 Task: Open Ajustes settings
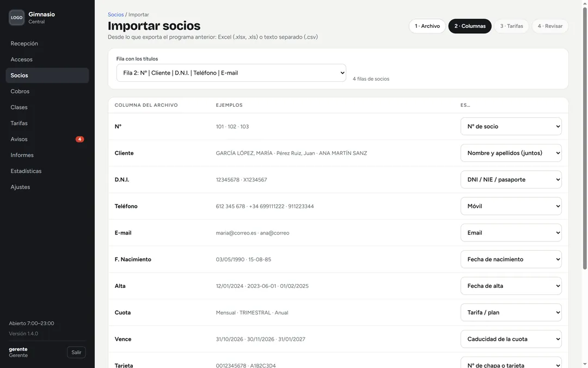(x=47, y=187)
